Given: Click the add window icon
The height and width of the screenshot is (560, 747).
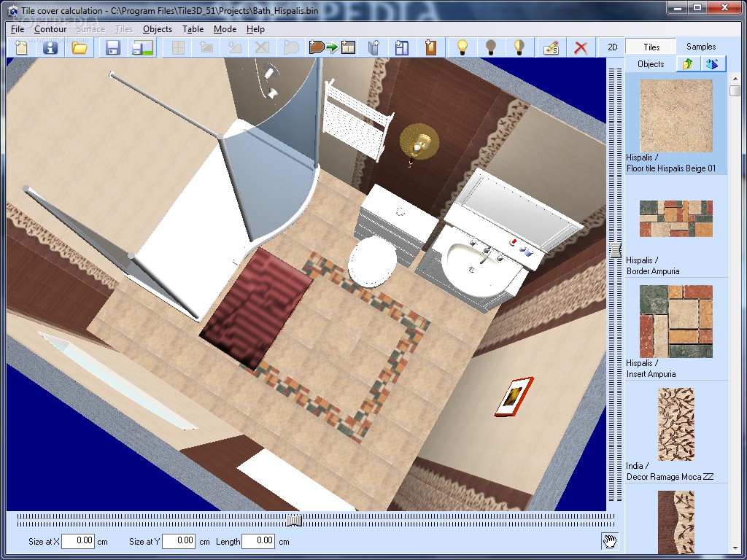Looking at the screenshot, I should [x=402, y=47].
